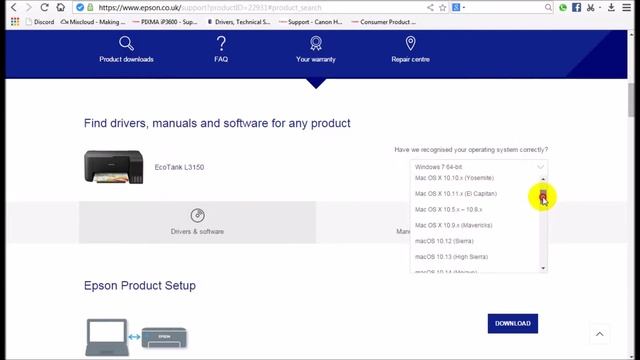Click the DOWNLOAD button for Product Setup
Viewport: 640px width, 360px height.
[x=513, y=323]
